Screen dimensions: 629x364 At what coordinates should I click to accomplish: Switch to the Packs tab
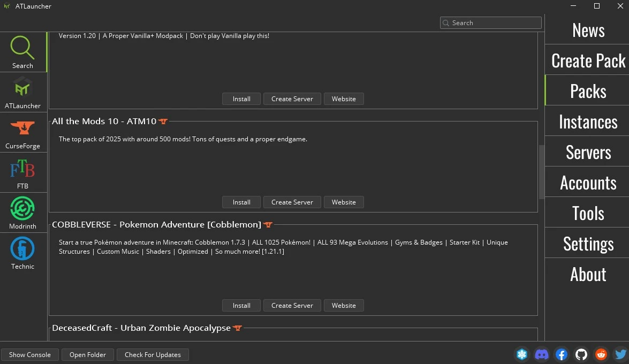pyautogui.click(x=588, y=91)
